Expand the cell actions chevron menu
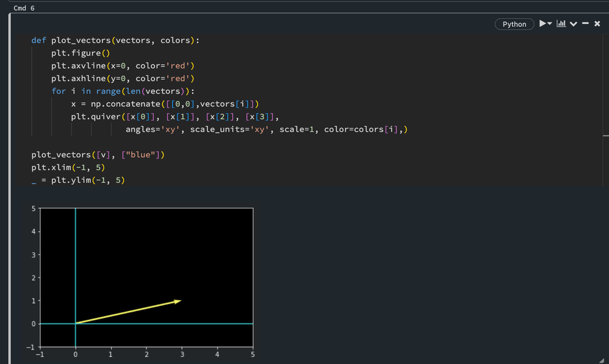 coord(573,24)
